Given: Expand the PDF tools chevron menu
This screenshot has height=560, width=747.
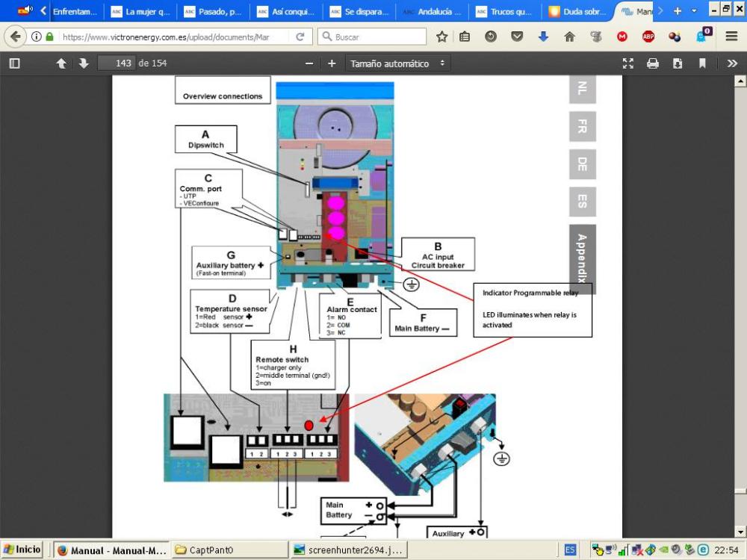Looking at the screenshot, I should pyautogui.click(x=732, y=63).
